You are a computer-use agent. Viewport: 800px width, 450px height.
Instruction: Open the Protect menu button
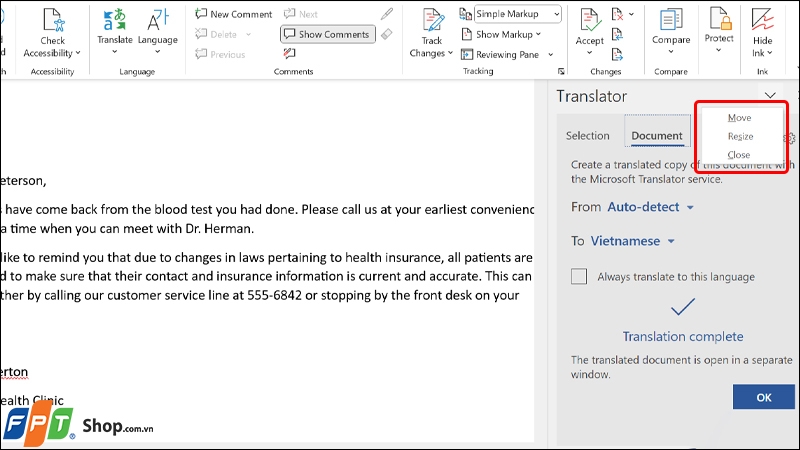pos(719,31)
